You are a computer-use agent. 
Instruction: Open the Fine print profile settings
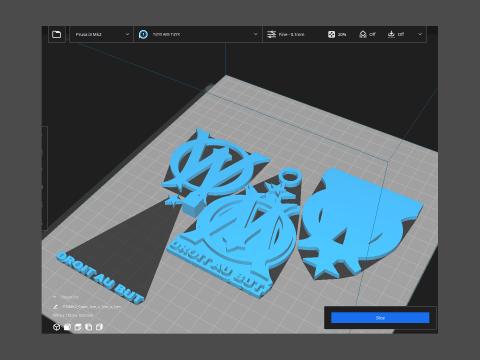[291, 34]
